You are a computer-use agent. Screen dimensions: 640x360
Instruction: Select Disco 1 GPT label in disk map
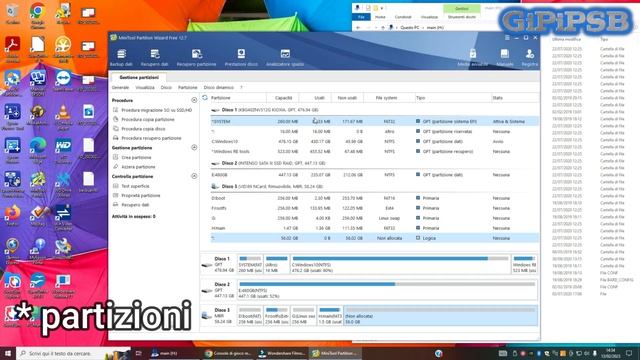(x=219, y=264)
